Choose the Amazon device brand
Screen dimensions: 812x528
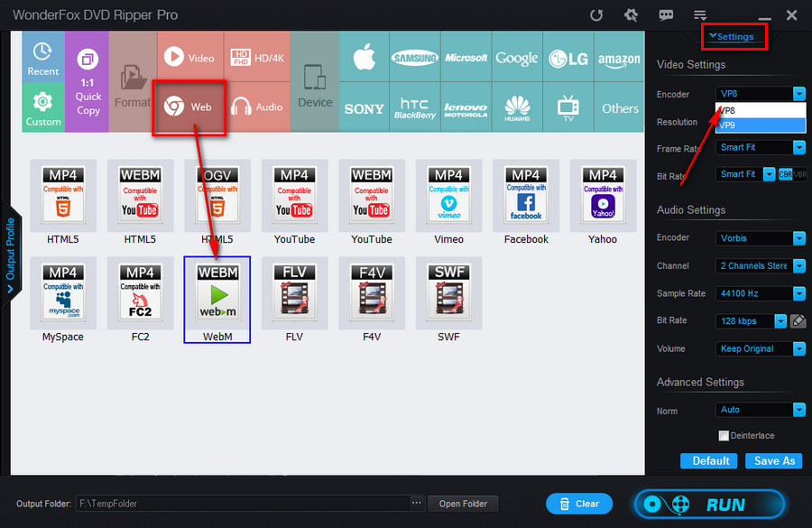coord(619,57)
